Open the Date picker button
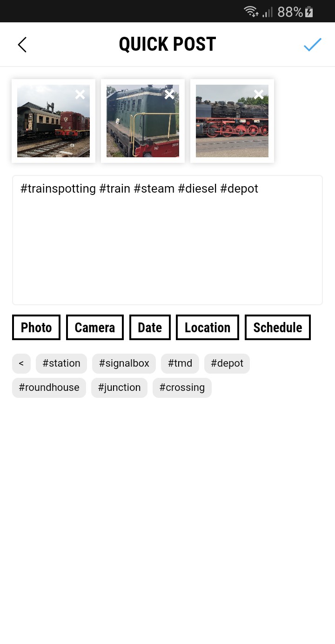This screenshot has height=644, width=335. coord(150,328)
